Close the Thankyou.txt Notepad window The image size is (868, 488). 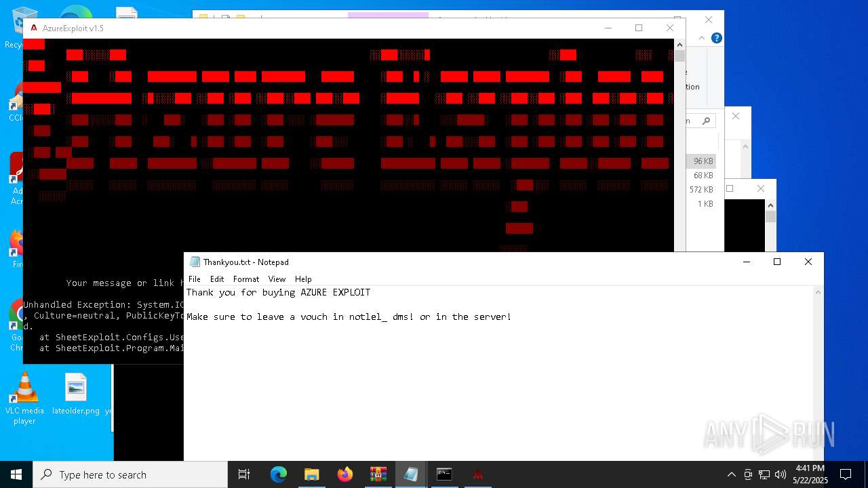(808, 262)
